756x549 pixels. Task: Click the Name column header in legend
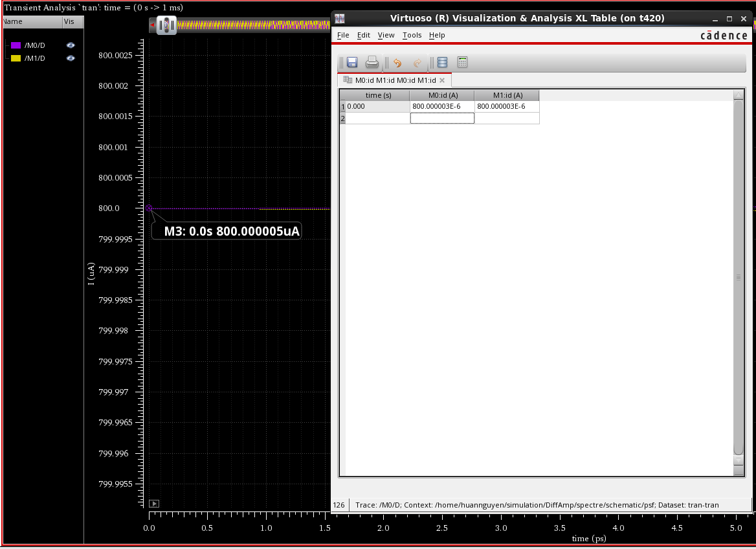pyautogui.click(x=32, y=22)
